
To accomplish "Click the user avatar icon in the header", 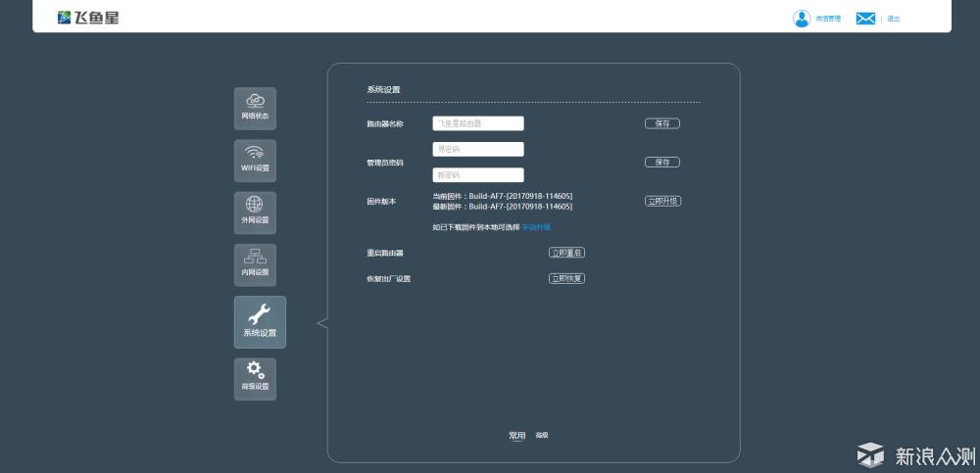I will [x=802, y=19].
